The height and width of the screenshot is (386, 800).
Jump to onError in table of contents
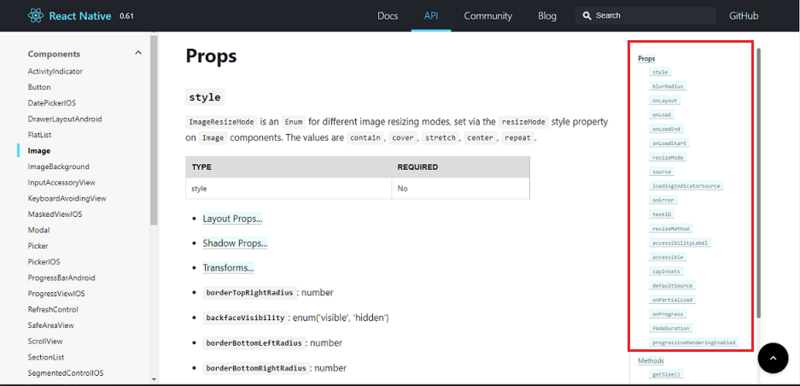[x=663, y=200]
